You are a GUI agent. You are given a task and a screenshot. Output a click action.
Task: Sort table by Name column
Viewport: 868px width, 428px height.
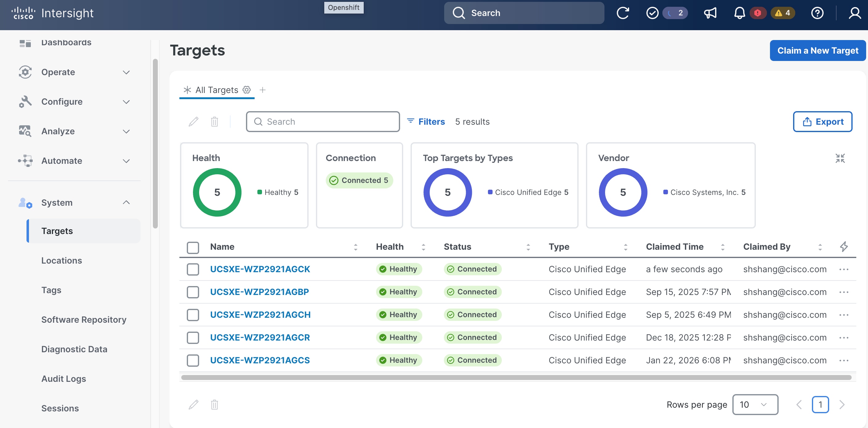[355, 247]
